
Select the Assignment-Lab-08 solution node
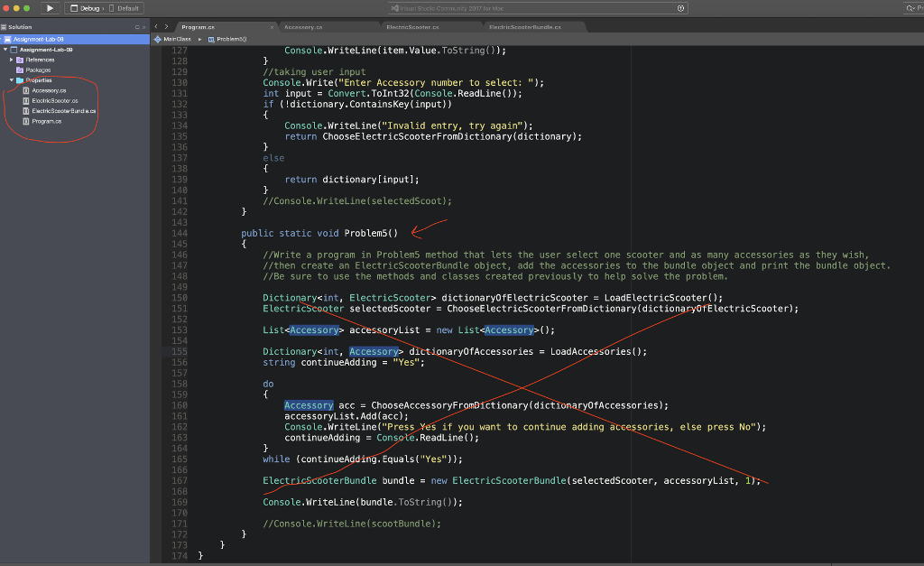41,38
